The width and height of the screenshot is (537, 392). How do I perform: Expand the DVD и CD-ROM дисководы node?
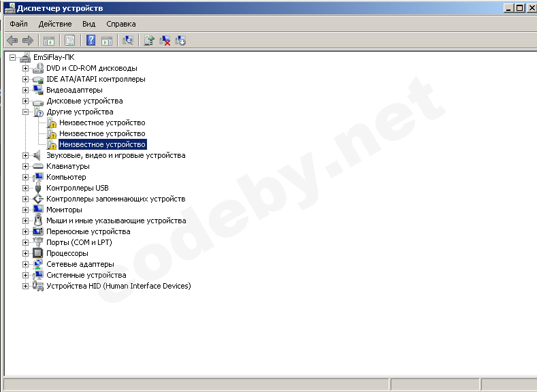[x=25, y=69]
